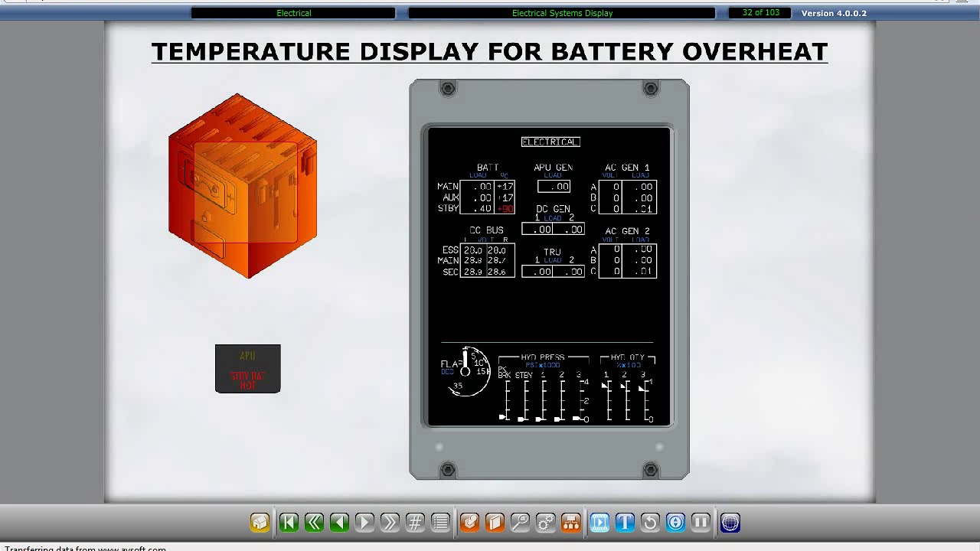Advance to the next slide

(364, 523)
